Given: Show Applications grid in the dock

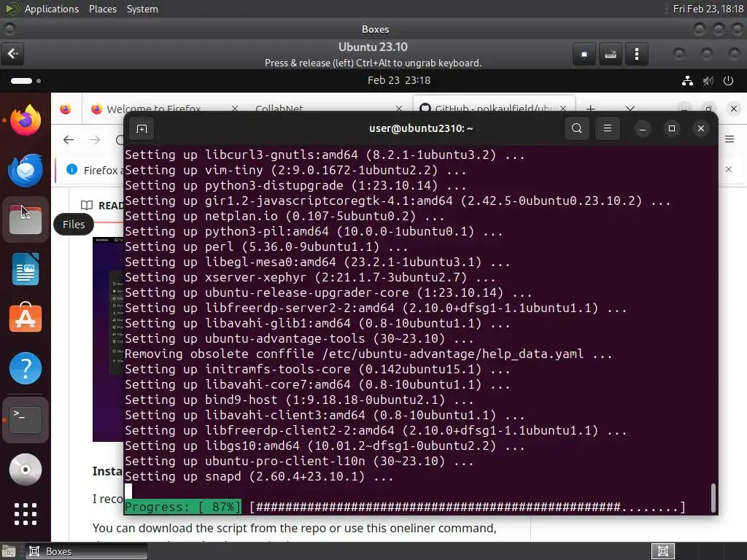Looking at the screenshot, I should click(26, 514).
